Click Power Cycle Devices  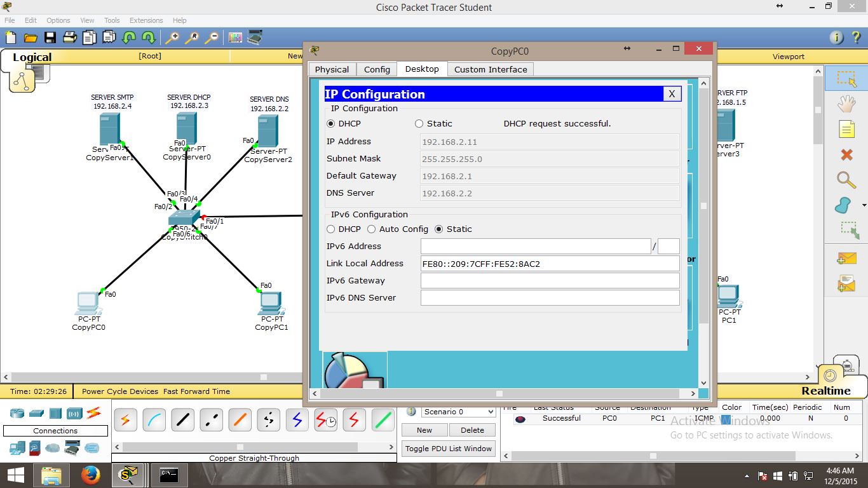(x=120, y=391)
